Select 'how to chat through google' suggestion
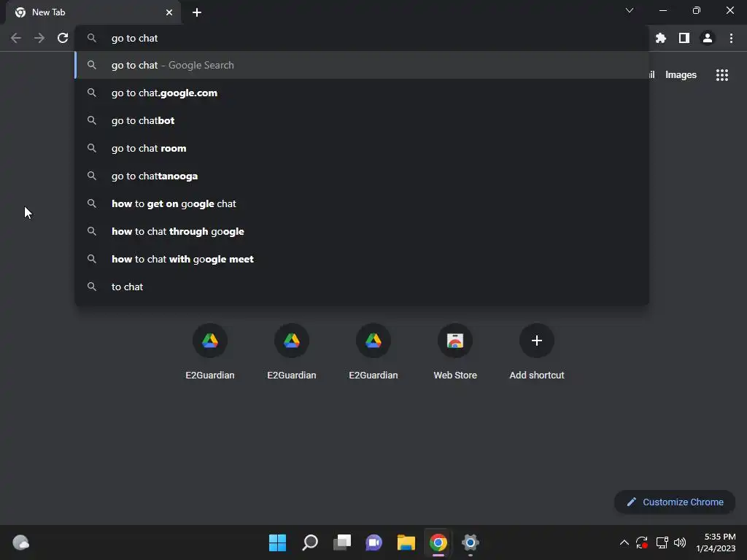The width and height of the screenshot is (747, 560). point(362,231)
